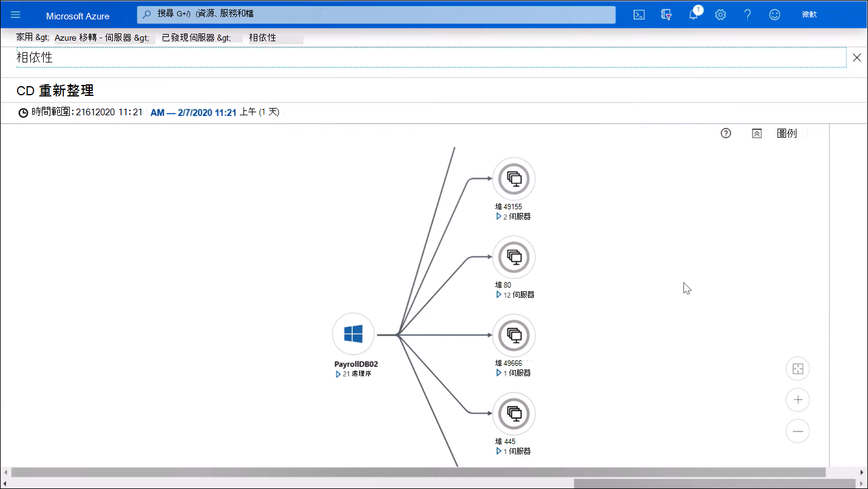Open the map help question mark icon
This screenshot has height=489, width=868.
pos(726,133)
